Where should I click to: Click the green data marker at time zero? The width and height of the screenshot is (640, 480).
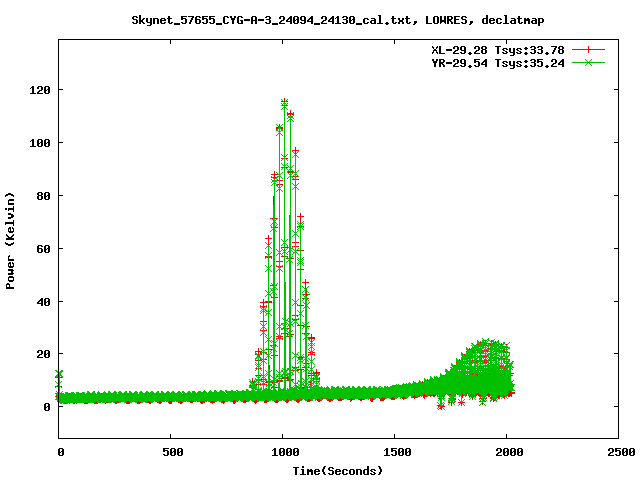(59, 374)
